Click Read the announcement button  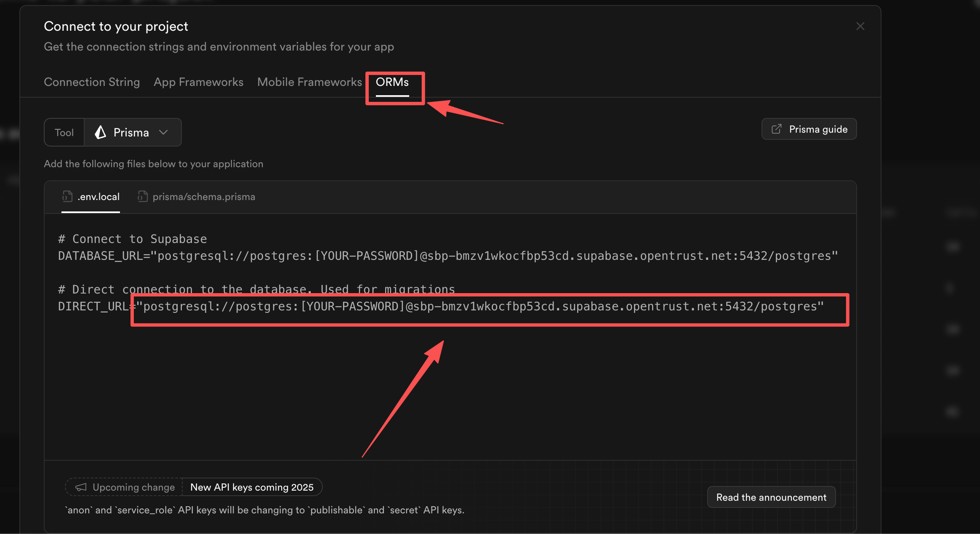click(x=771, y=497)
